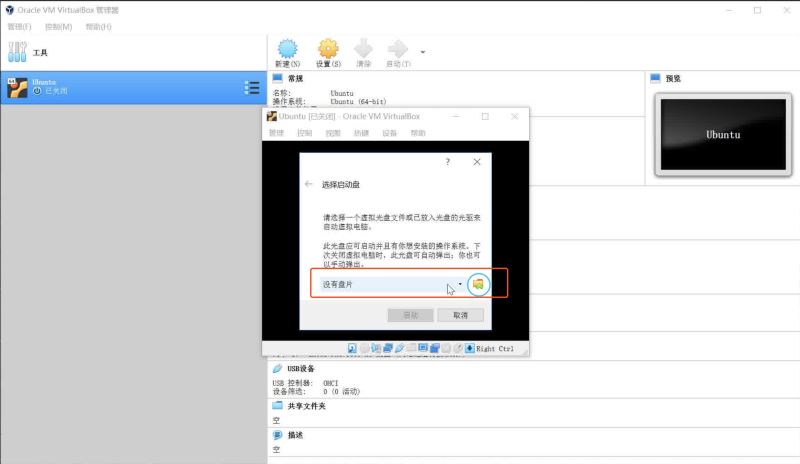Viewport: 800px width, 464px height.
Task: Click the 工具 (Tools) icon in sidebar
Action: (x=18, y=52)
